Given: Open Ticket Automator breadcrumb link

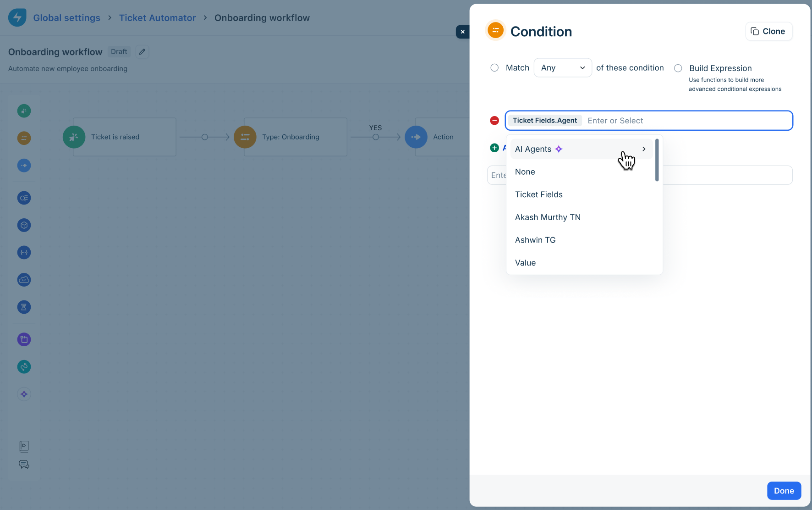Looking at the screenshot, I should 158,18.
